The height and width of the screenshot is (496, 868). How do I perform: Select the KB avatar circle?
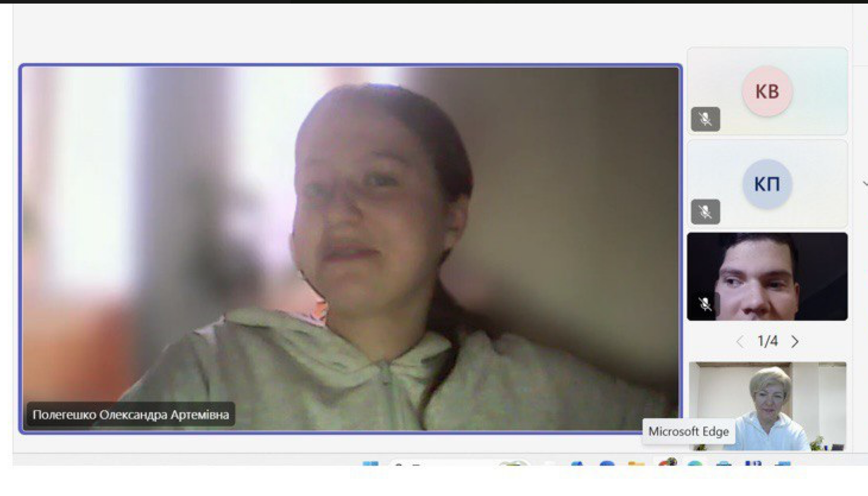click(767, 91)
